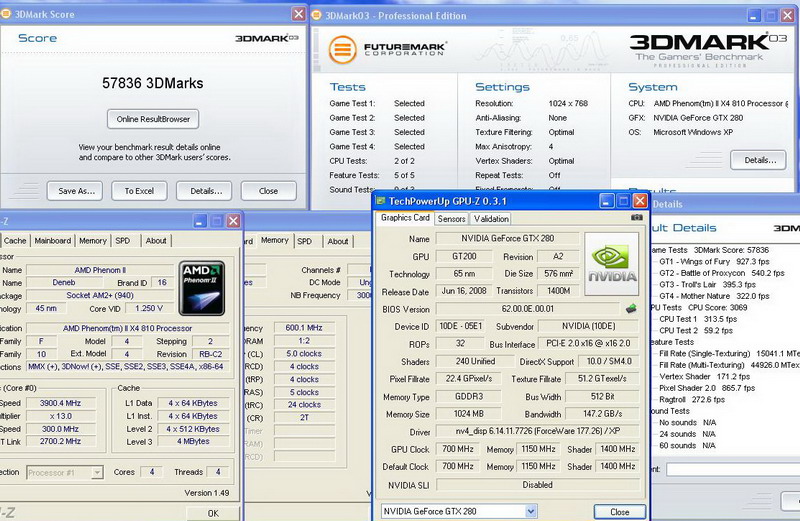
Task: Open the Memory tab in left CPU-Z
Action: pyautogui.click(x=93, y=240)
